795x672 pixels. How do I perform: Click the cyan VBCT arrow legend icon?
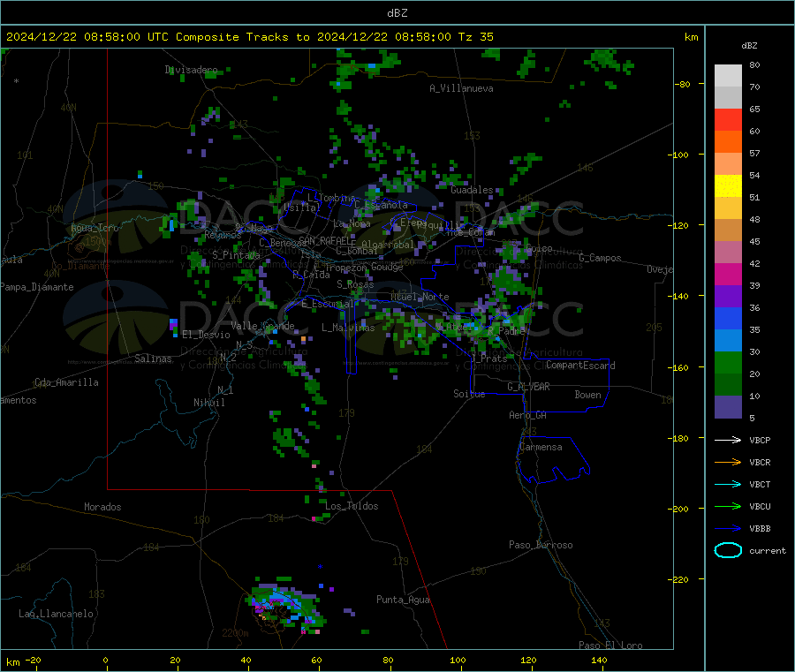(728, 484)
